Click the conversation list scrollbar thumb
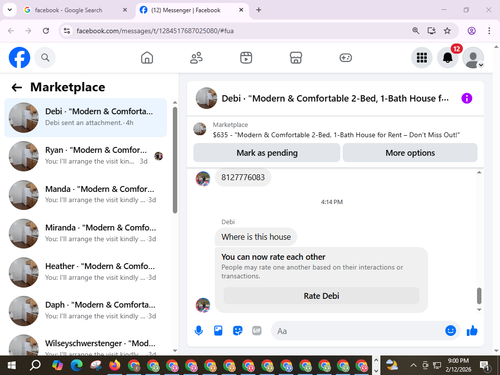The width and height of the screenshot is (500, 375). (x=175, y=160)
